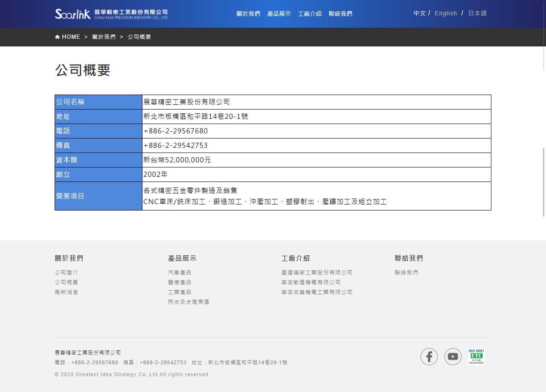Click the 關於我們 footer column heading
Screen dimensions: 546x392
tap(69, 258)
